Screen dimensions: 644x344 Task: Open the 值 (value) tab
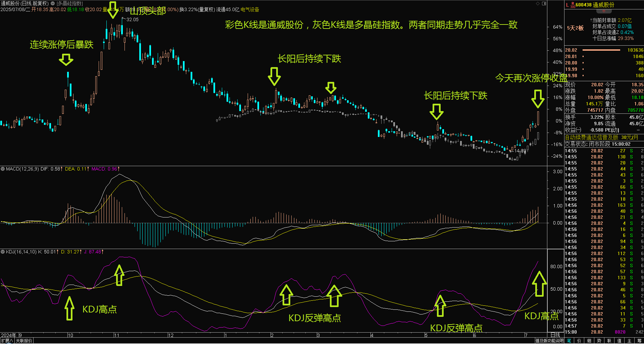[620, 341]
